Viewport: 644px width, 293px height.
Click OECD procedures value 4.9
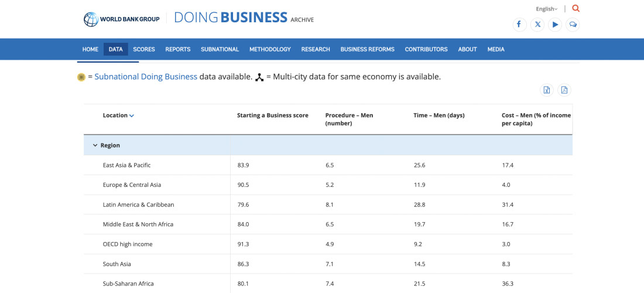click(330, 244)
